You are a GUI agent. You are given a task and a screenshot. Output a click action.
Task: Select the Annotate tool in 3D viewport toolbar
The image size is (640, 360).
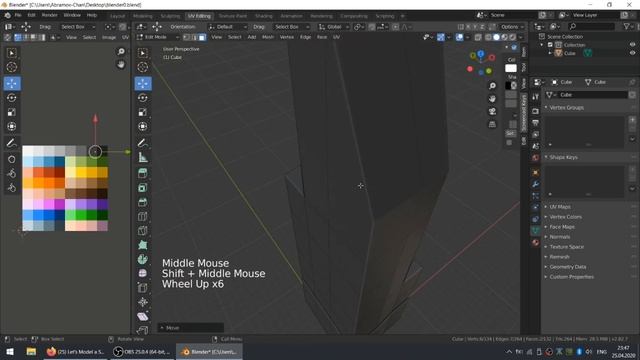tap(143, 143)
